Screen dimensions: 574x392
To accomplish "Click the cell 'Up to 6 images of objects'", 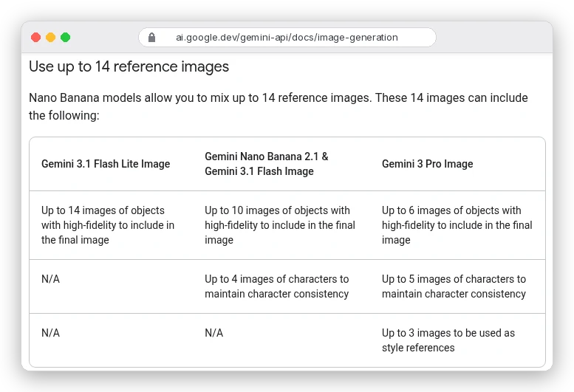I will [457, 225].
